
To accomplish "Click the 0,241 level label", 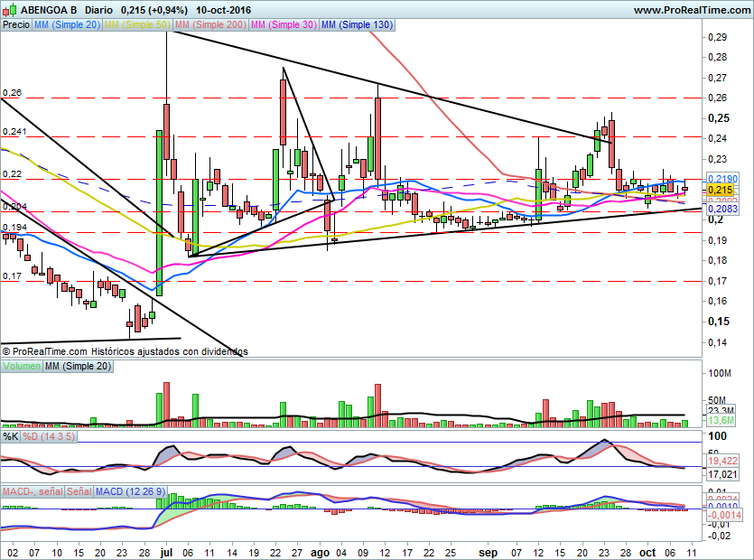I will coord(14,131).
